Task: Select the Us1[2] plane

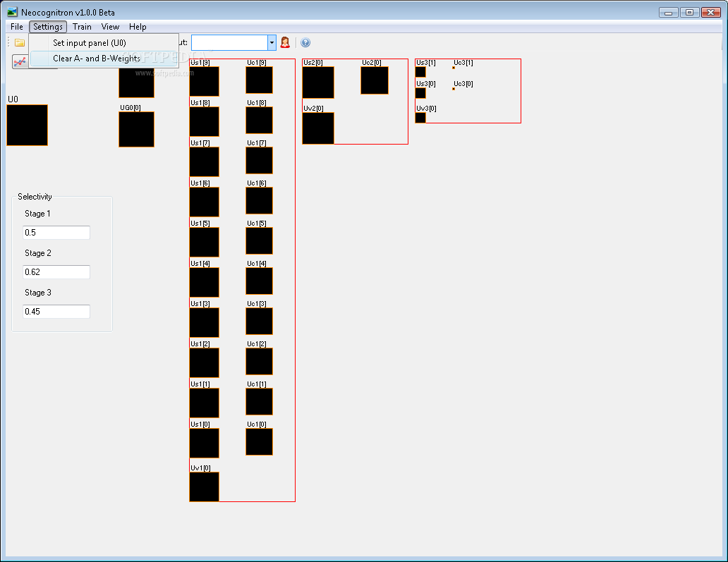Action: pos(205,362)
